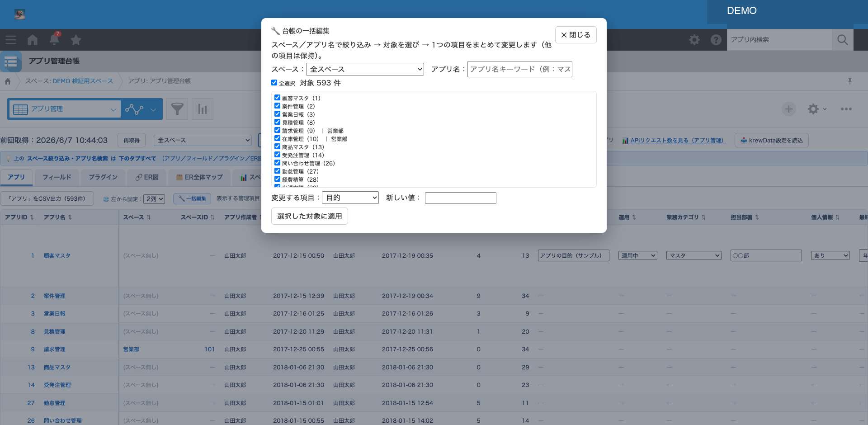Open the 変更する項目 dropdown
Screen dimensions: 868x425
pos(350,198)
